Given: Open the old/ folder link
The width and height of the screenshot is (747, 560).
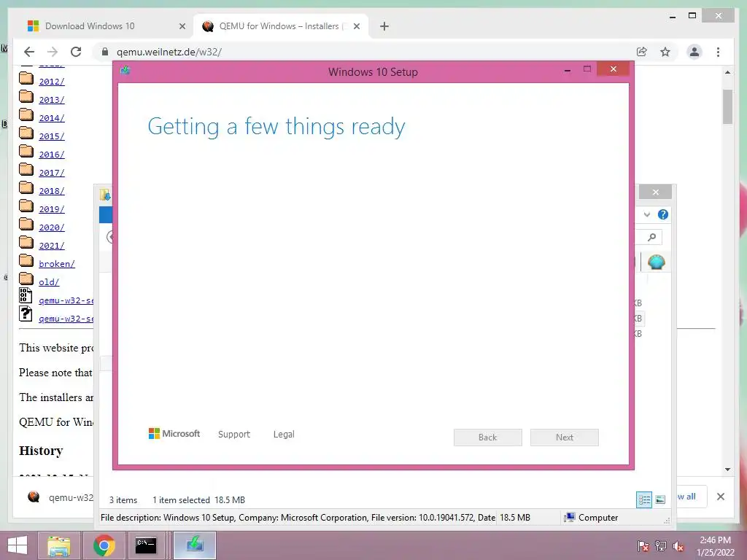Looking at the screenshot, I should pyautogui.click(x=49, y=282).
